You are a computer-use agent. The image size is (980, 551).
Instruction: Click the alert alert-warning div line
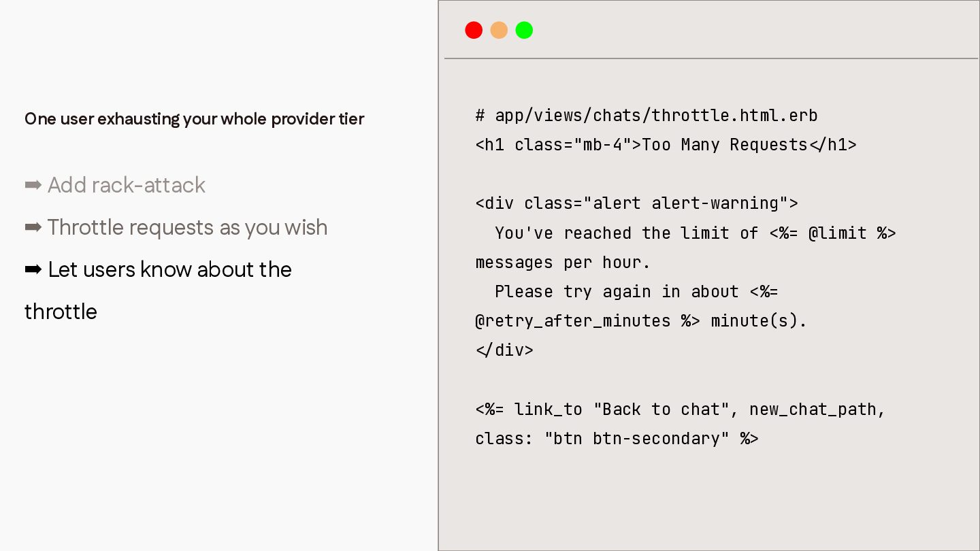click(x=636, y=203)
